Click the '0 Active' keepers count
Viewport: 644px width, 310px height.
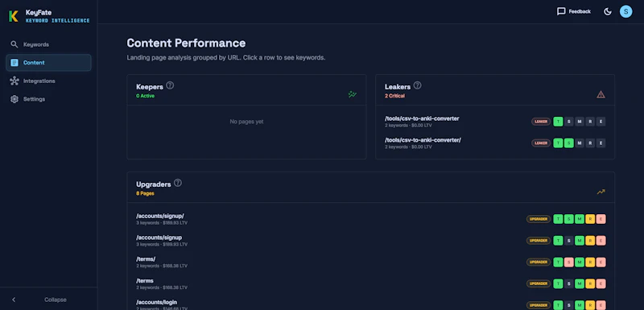tap(146, 96)
